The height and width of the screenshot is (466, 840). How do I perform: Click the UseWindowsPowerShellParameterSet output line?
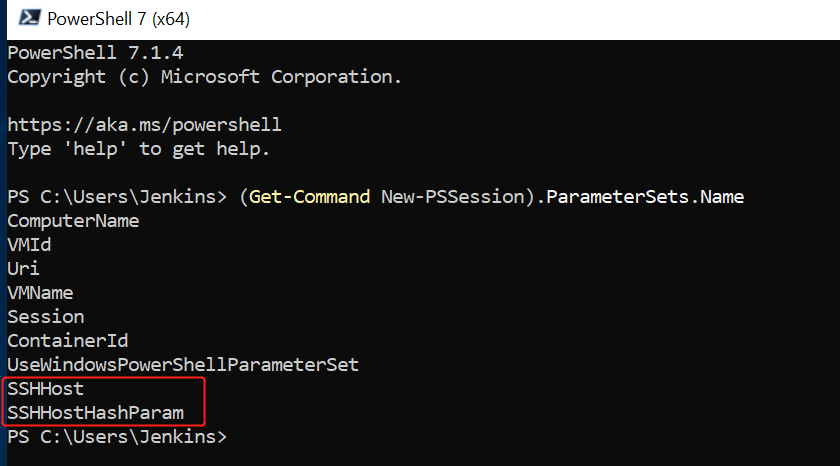[x=182, y=365]
